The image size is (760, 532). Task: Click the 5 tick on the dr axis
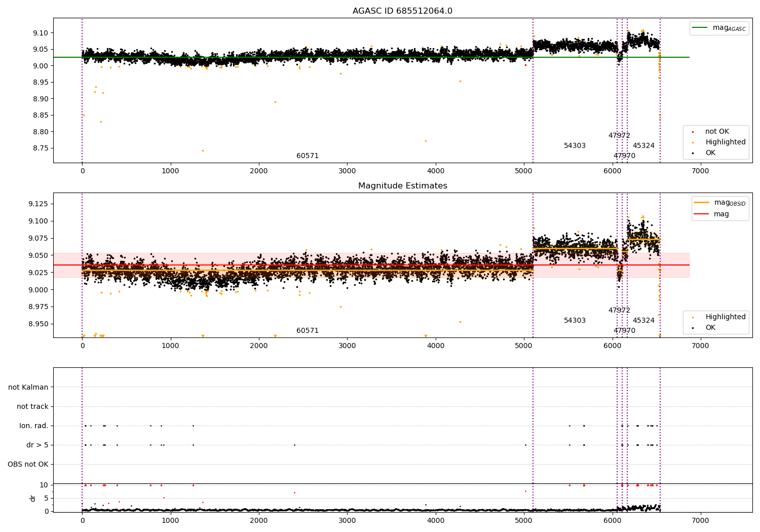[47, 498]
